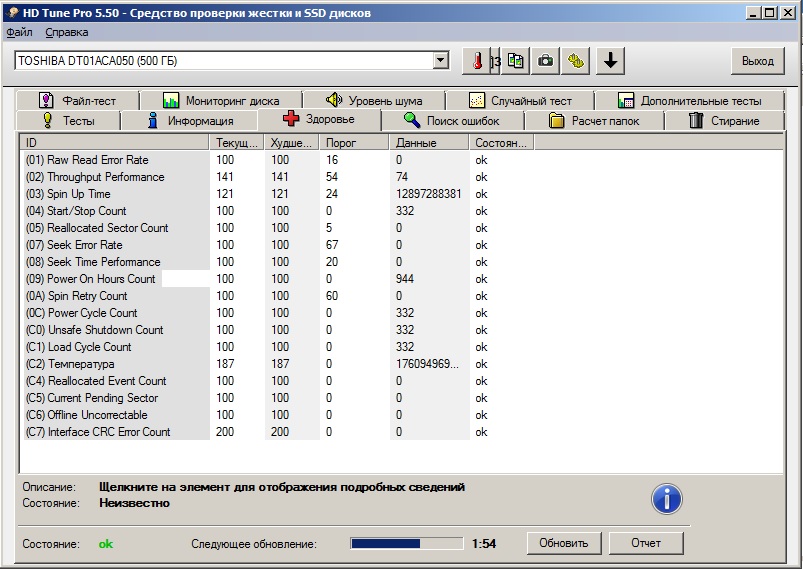The height and width of the screenshot is (569, 803).
Task: Click the camera screenshot icon
Action: click(545, 61)
